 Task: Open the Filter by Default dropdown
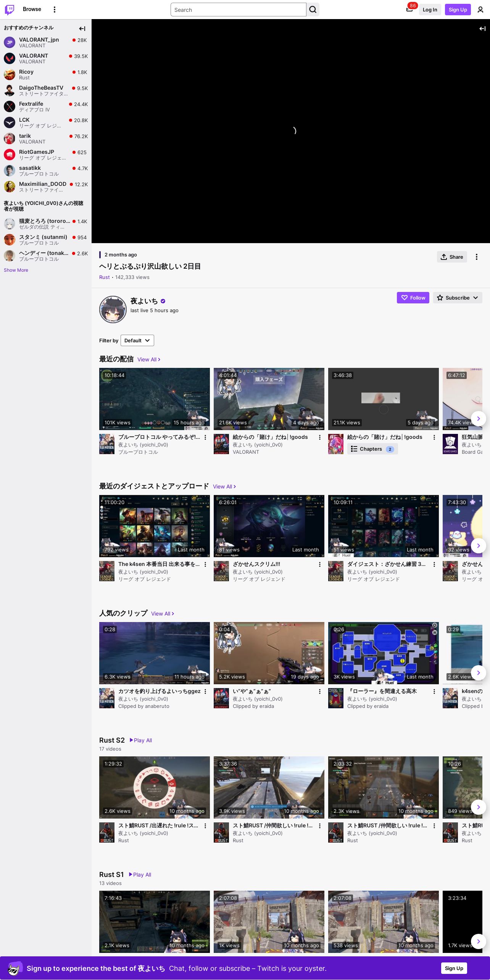137,340
